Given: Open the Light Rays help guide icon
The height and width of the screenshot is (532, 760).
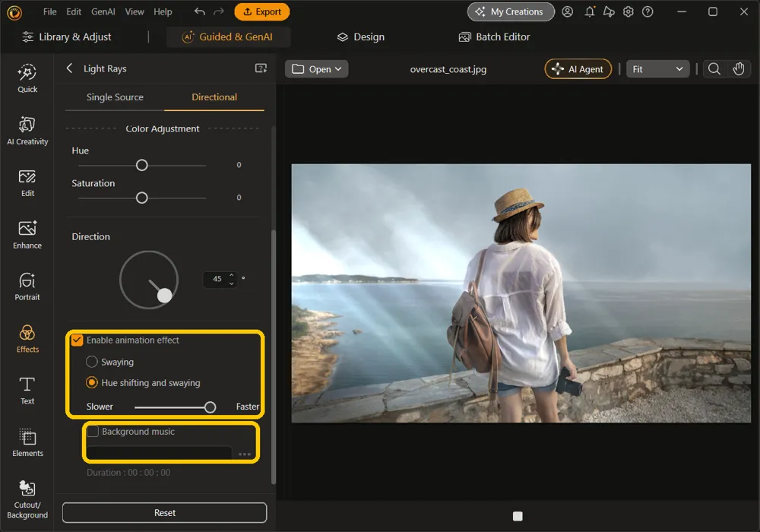Looking at the screenshot, I should 261,68.
